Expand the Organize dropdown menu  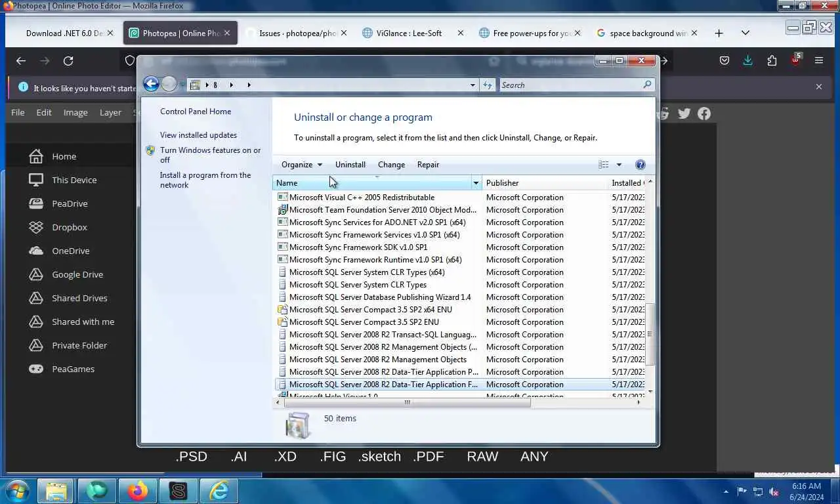click(x=302, y=165)
